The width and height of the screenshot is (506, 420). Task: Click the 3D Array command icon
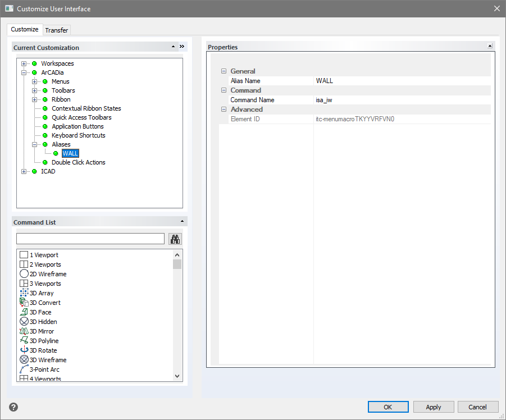[24, 293]
